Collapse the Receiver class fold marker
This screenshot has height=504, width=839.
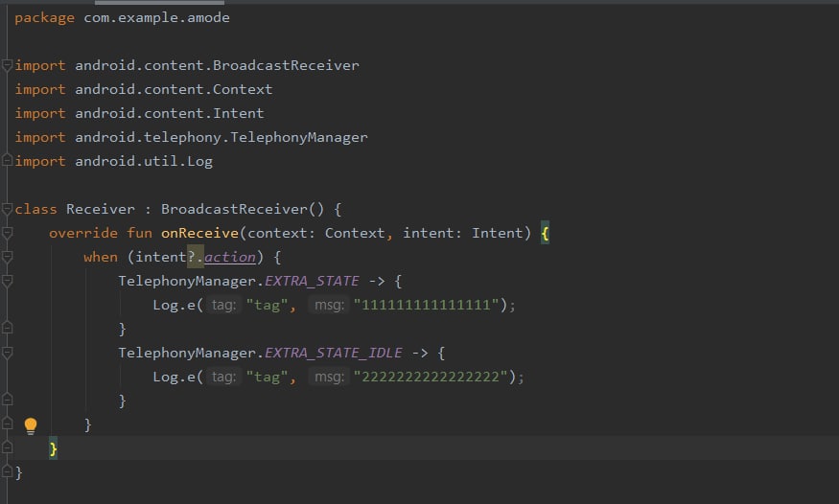coord(7,209)
